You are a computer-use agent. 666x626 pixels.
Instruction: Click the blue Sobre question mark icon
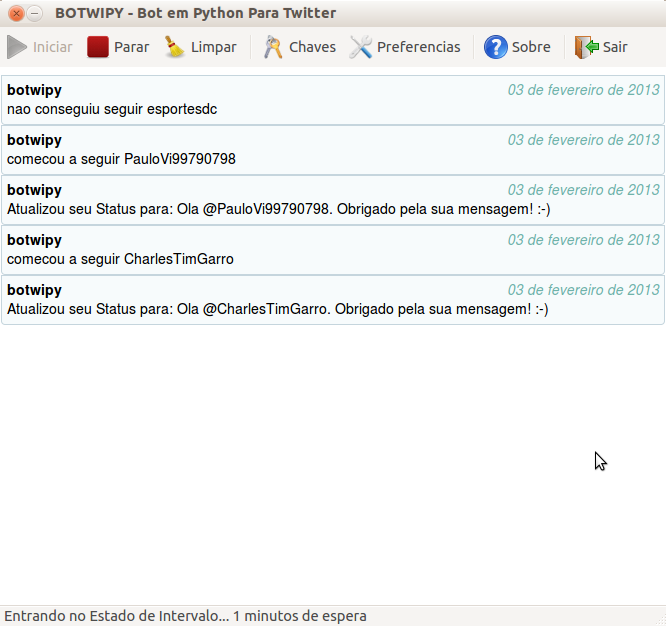495,47
